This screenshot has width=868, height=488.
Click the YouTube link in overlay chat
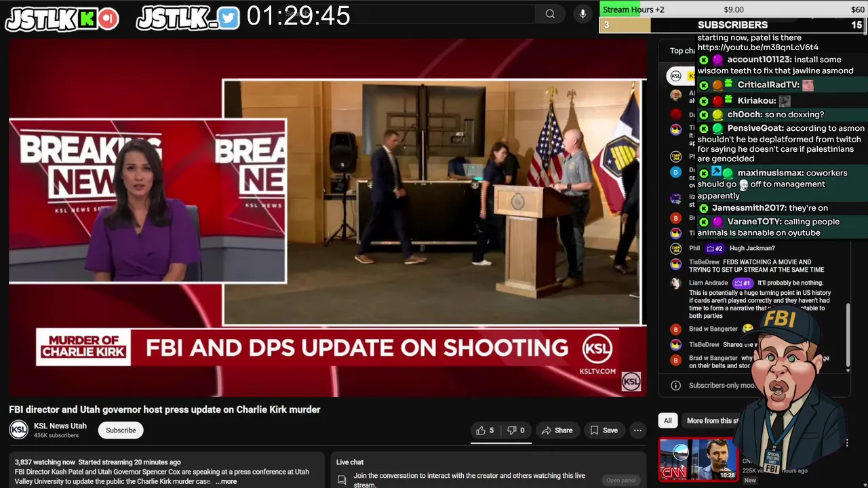[x=757, y=47]
